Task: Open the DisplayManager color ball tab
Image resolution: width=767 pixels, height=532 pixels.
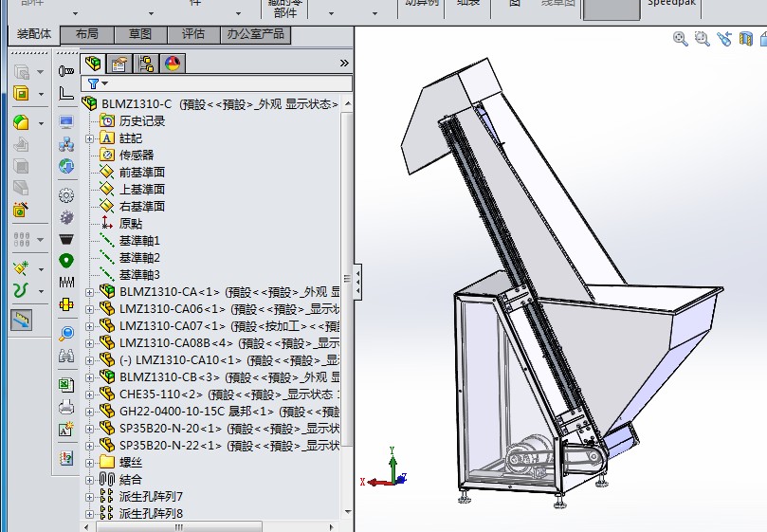Action: tap(172, 64)
